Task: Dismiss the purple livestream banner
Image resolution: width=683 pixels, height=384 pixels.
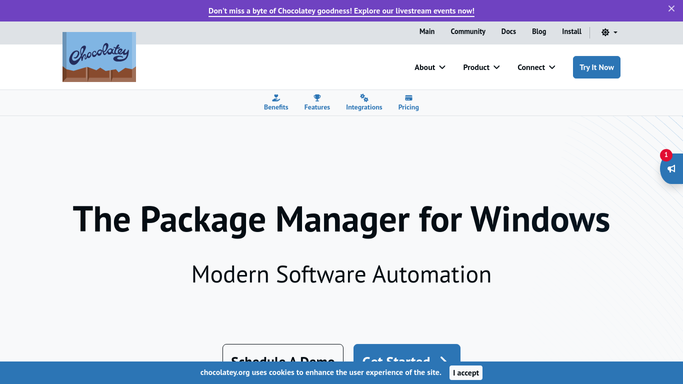Action: tap(671, 9)
